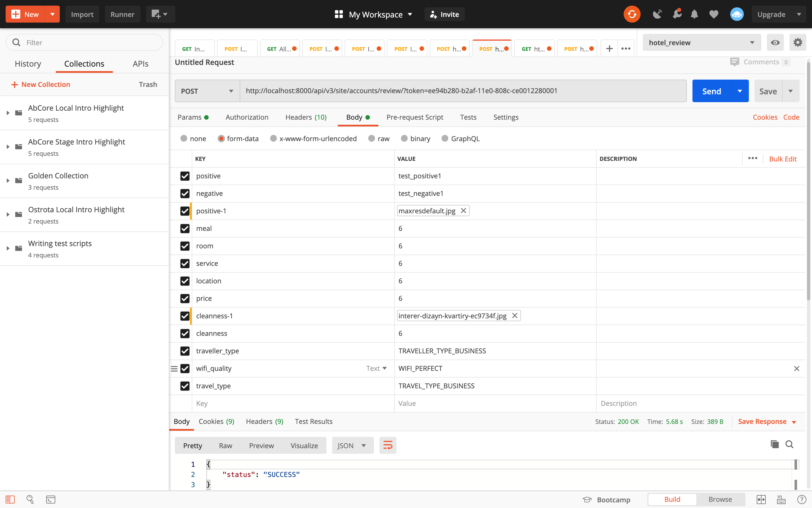Copy response to clipboard icon
This screenshot has height=508, width=812.
[x=775, y=444]
